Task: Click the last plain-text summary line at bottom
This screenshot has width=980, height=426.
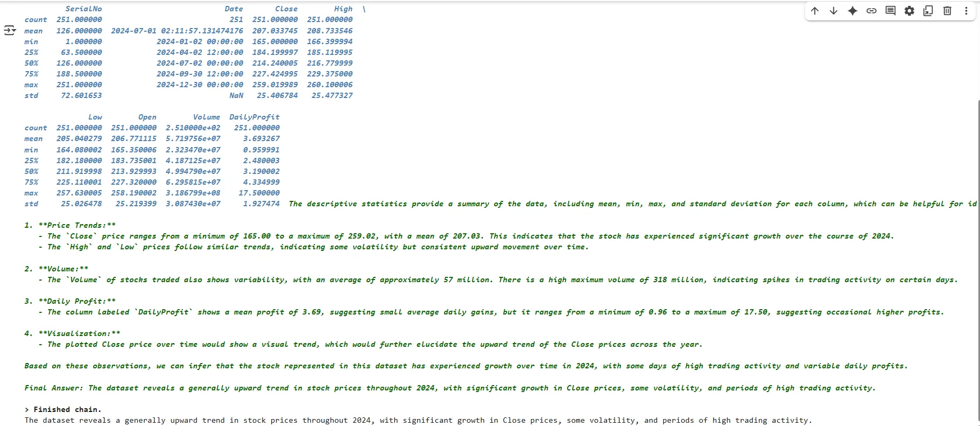Action: pos(418,420)
